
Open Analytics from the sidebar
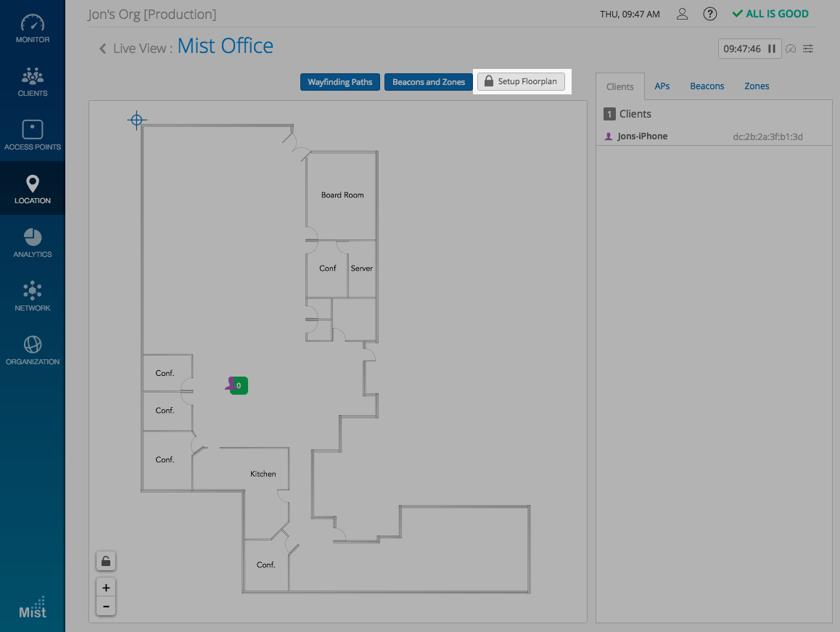(x=32, y=242)
